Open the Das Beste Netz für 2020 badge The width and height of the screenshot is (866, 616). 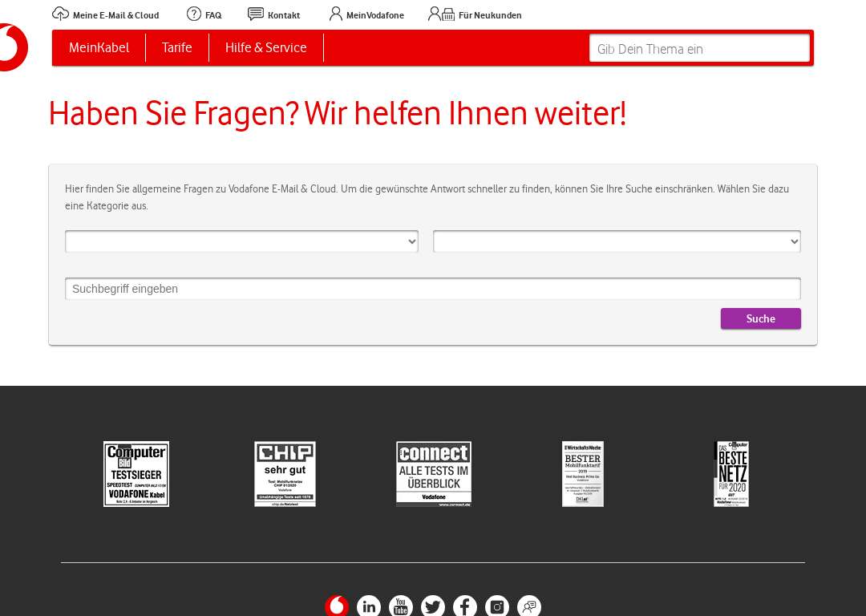point(731,474)
